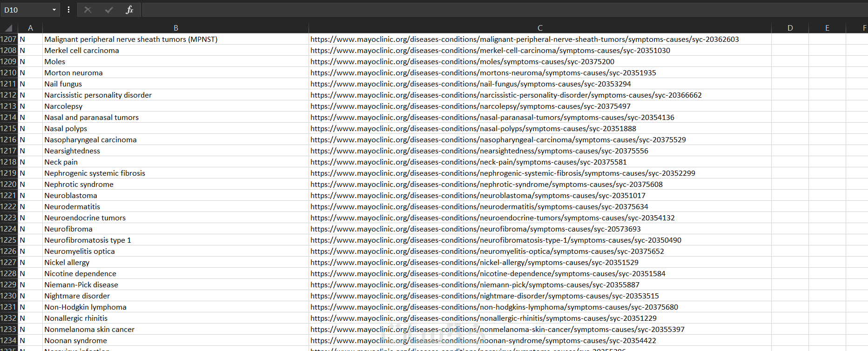Select 'Narcissistic personality disorder' cell
Image resolution: width=868 pixels, height=351 pixels.
click(x=175, y=95)
